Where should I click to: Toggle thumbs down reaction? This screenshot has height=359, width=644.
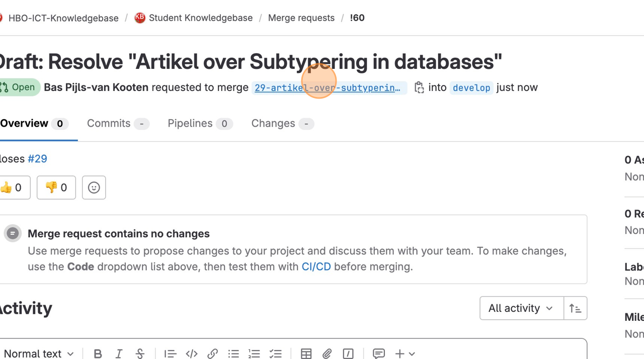56,188
